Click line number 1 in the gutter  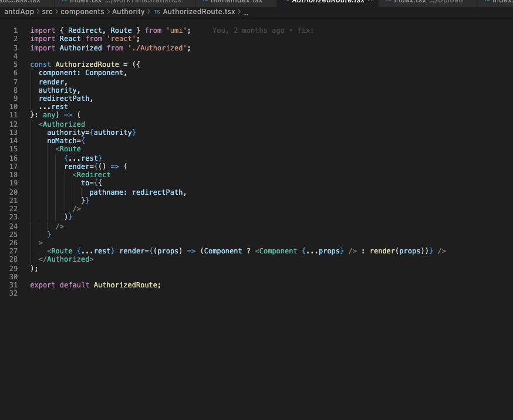pyautogui.click(x=15, y=31)
